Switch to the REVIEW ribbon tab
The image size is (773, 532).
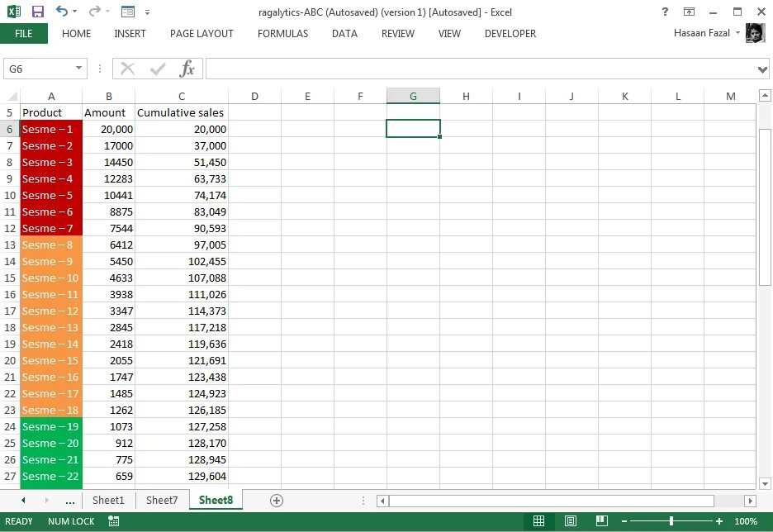click(398, 34)
